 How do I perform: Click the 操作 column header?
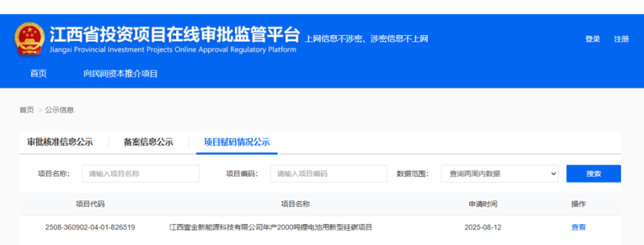click(x=579, y=204)
